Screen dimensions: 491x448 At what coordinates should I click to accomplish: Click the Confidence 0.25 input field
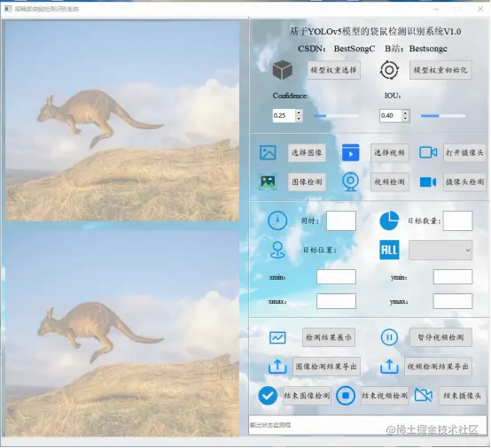click(x=284, y=115)
